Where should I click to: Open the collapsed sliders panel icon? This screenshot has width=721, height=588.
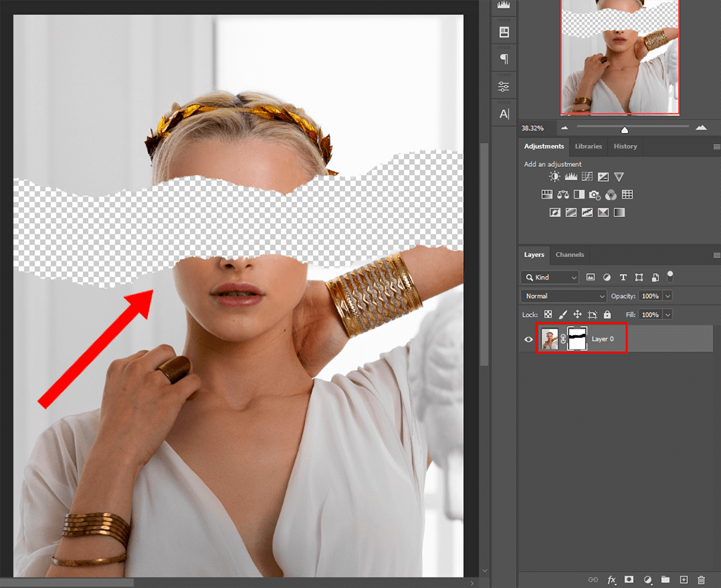click(504, 87)
